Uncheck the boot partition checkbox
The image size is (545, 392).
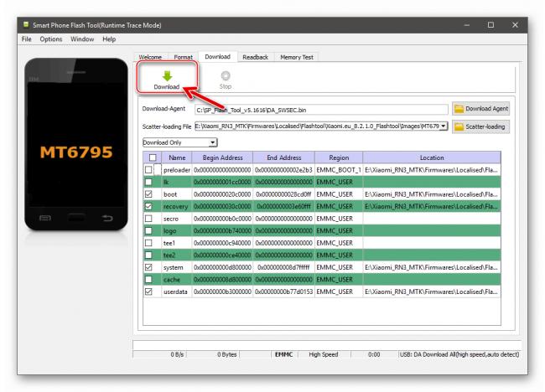pyautogui.click(x=148, y=194)
